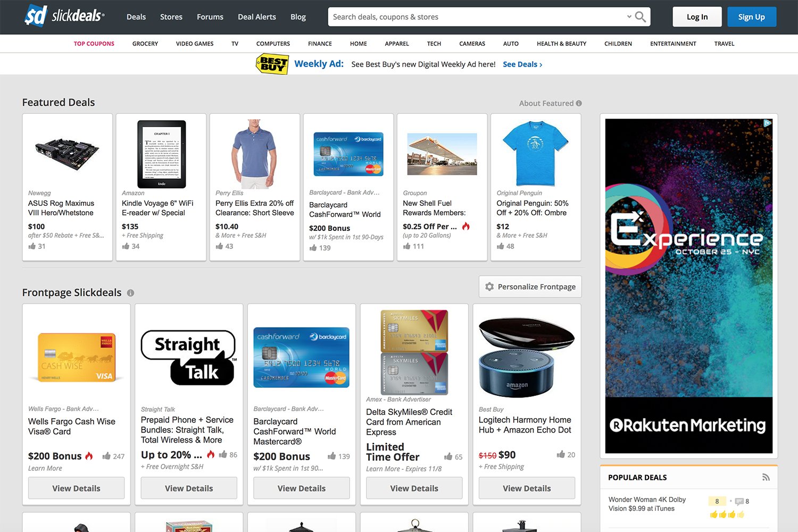Image resolution: width=798 pixels, height=532 pixels.
Task: Click thumbs up on Perry Ellis deal
Action: coord(219,246)
